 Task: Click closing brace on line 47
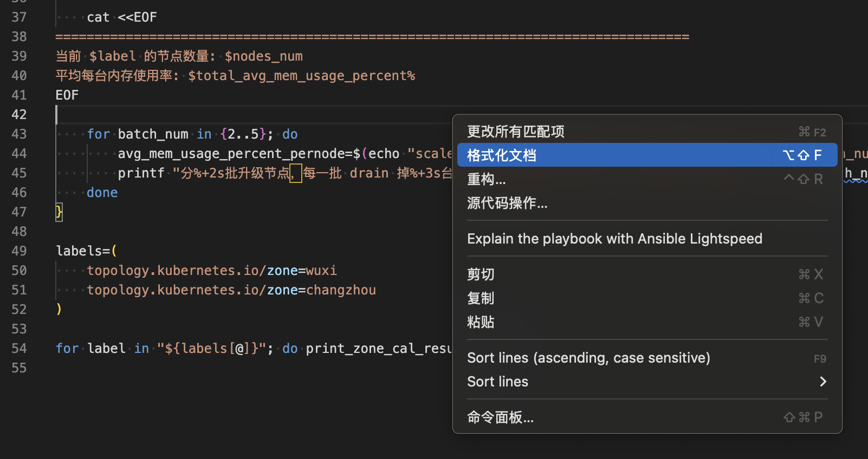[59, 212]
